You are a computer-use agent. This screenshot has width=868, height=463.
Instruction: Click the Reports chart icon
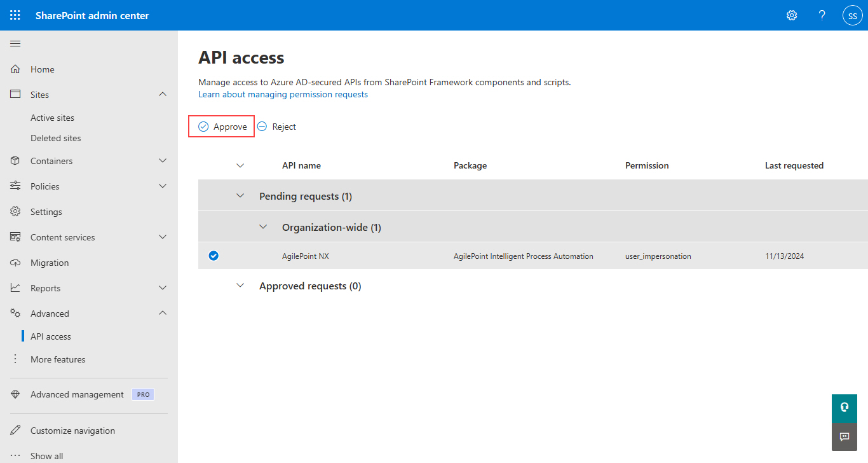pos(15,288)
